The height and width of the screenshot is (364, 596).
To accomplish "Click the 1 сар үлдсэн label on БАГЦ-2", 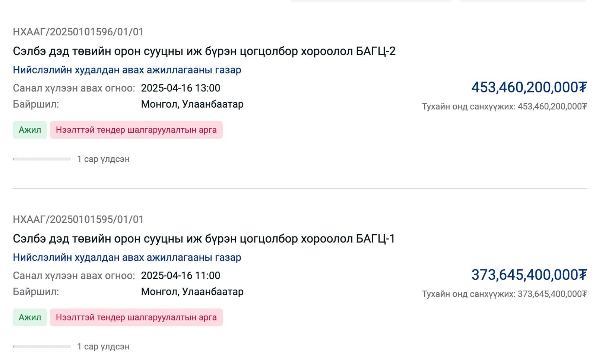I will pyautogui.click(x=103, y=159).
